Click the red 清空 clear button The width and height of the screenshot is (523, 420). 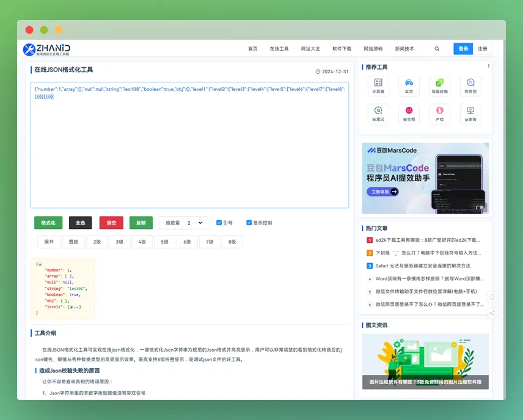tap(111, 222)
